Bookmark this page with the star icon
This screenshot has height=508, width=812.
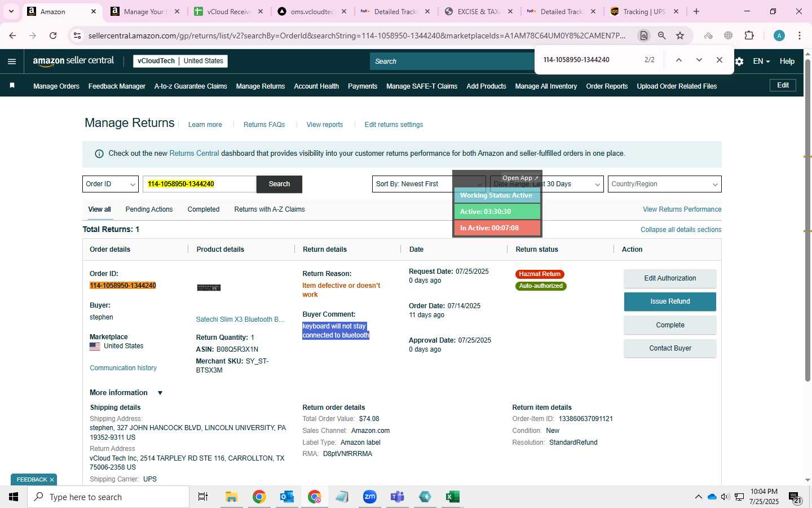[680, 36]
